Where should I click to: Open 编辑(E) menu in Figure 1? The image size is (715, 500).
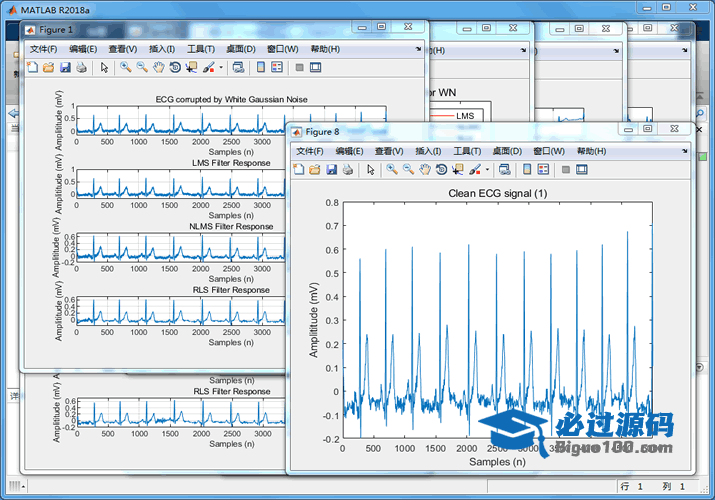83,49
